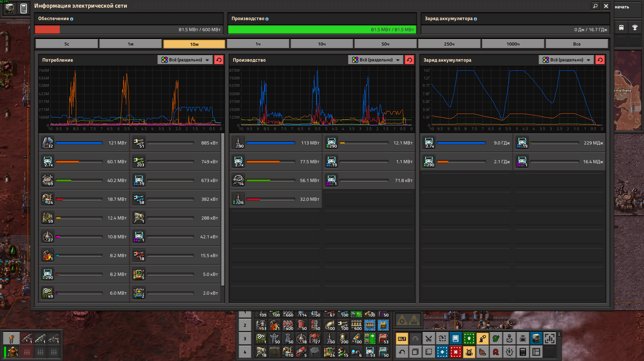Click the panel layout shortcut icon
644x361 pixels.
point(536,352)
